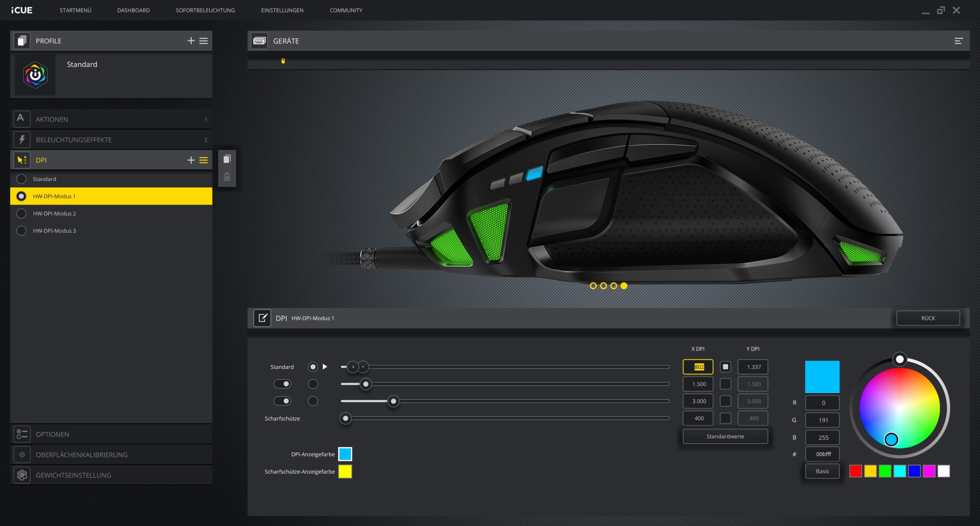Open the Geräte panel menu icon
Screen dimensions: 980x526
point(958,41)
